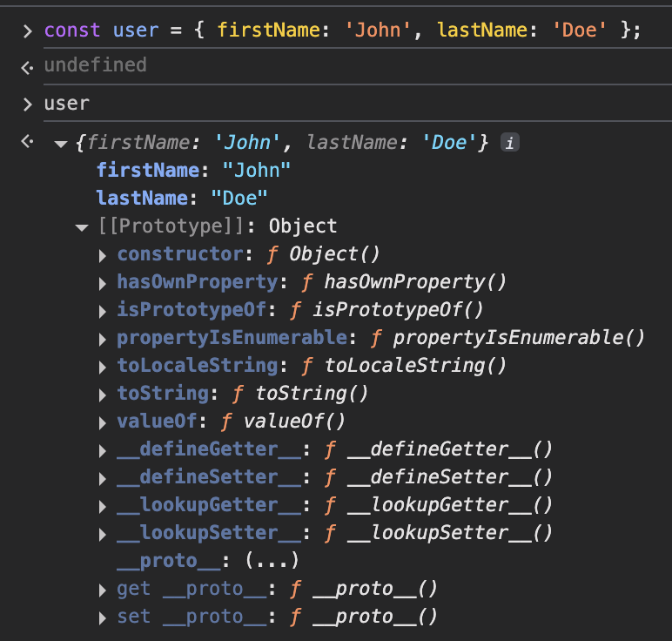Click the "John" string value
Viewport: 672px width, 641px height.
pos(257,170)
